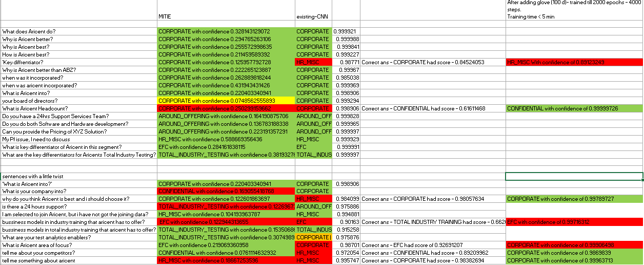Select the existing-CNN header cell
This screenshot has width=644, height=265.
[x=313, y=17]
